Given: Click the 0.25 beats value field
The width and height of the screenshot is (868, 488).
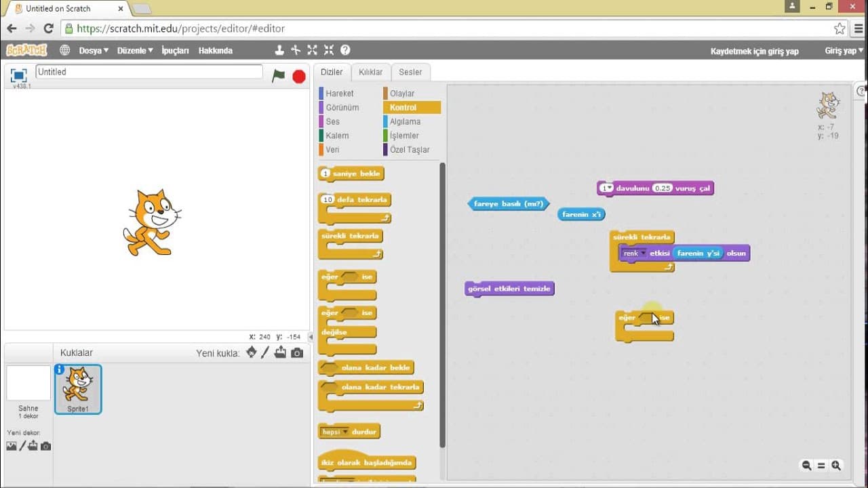Looking at the screenshot, I should tap(662, 188).
